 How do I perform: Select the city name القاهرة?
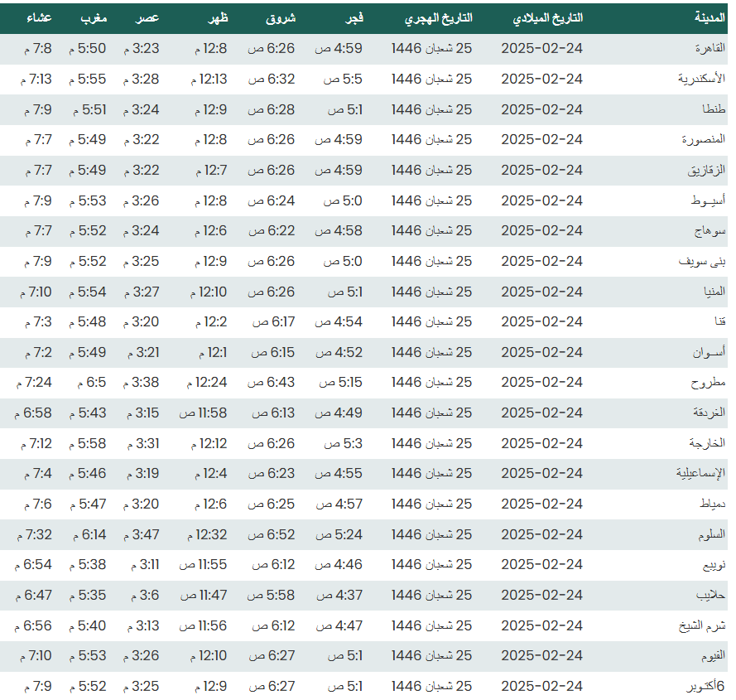point(710,48)
